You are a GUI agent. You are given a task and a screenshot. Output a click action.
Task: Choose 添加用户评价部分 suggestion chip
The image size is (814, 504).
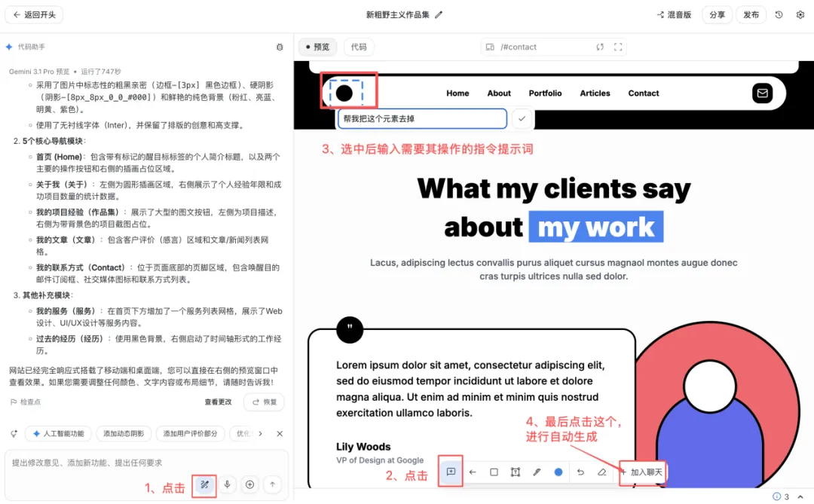pyautogui.click(x=190, y=434)
